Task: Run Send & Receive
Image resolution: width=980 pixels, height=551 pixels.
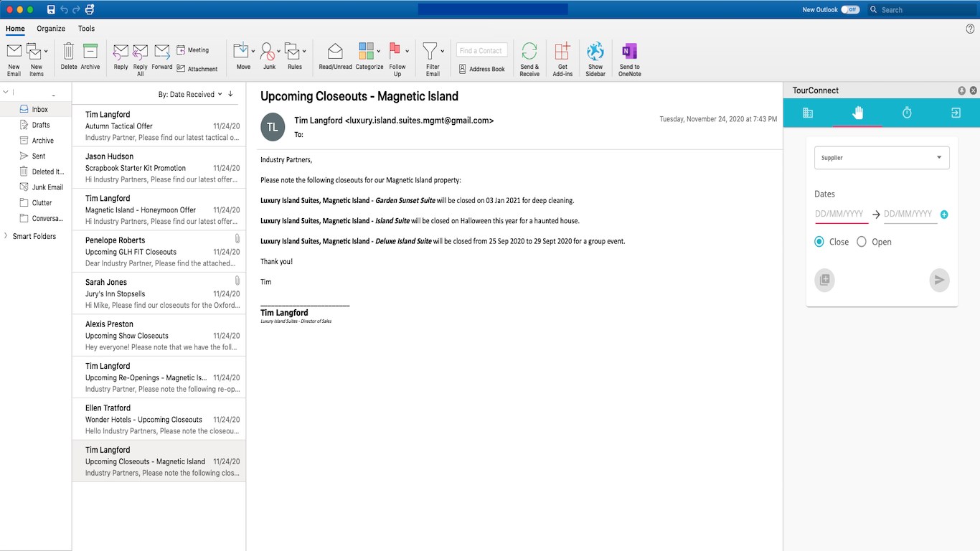Action: [x=529, y=59]
